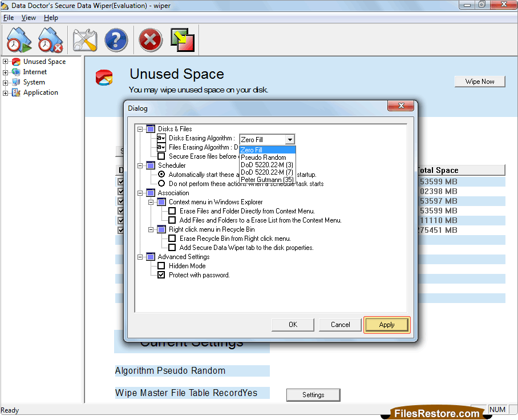This screenshot has width=518, height=420.
Task: Click Files Erasing Algorithm option icon
Action: point(161,147)
